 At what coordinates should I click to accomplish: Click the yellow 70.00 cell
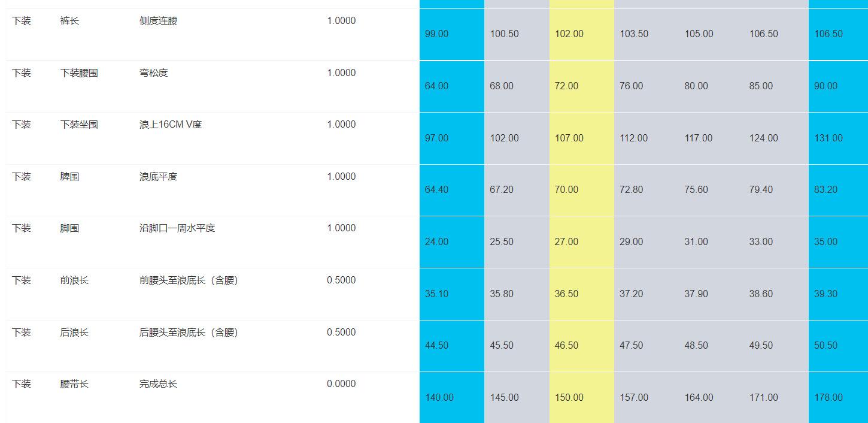[566, 190]
